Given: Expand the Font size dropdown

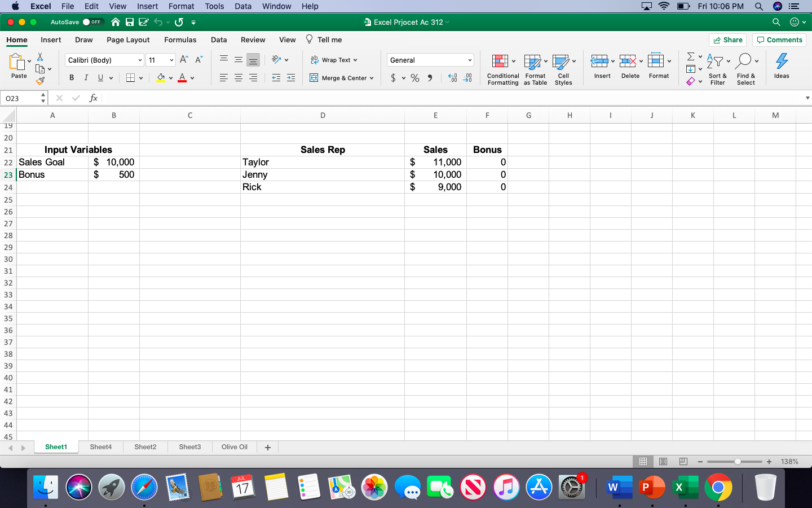Looking at the screenshot, I should 170,60.
